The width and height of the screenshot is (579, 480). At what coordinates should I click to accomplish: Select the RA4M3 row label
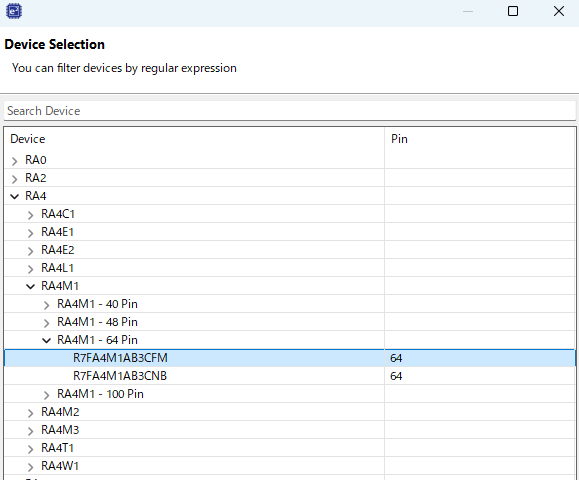60,430
